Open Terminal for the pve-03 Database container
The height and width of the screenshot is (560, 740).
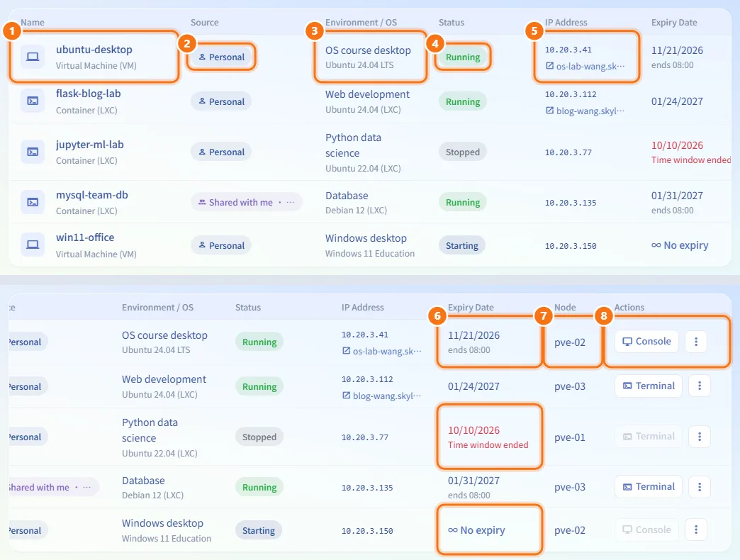click(649, 487)
